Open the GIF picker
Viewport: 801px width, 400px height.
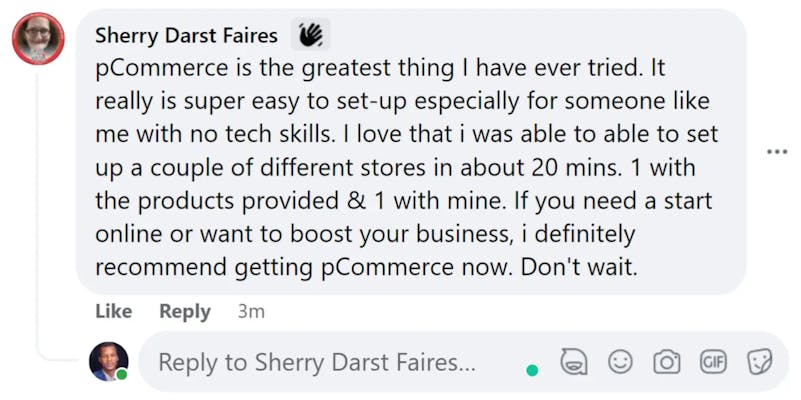713,362
